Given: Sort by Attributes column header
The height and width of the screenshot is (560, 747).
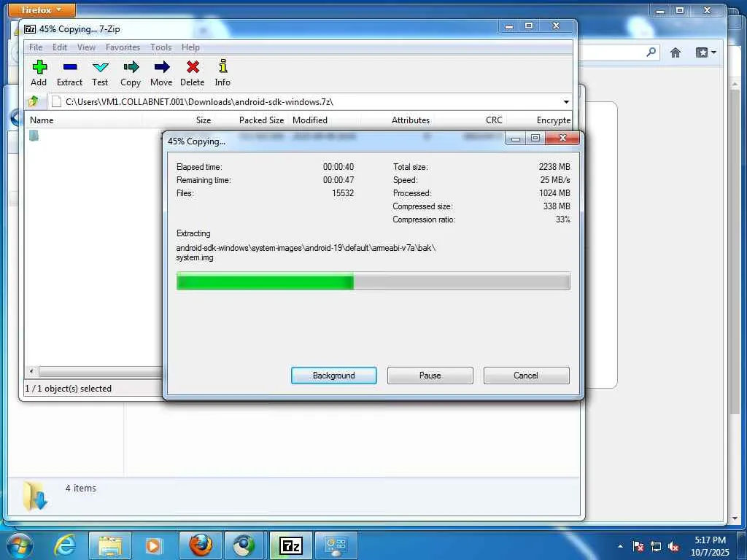Looking at the screenshot, I should tap(397, 120).
